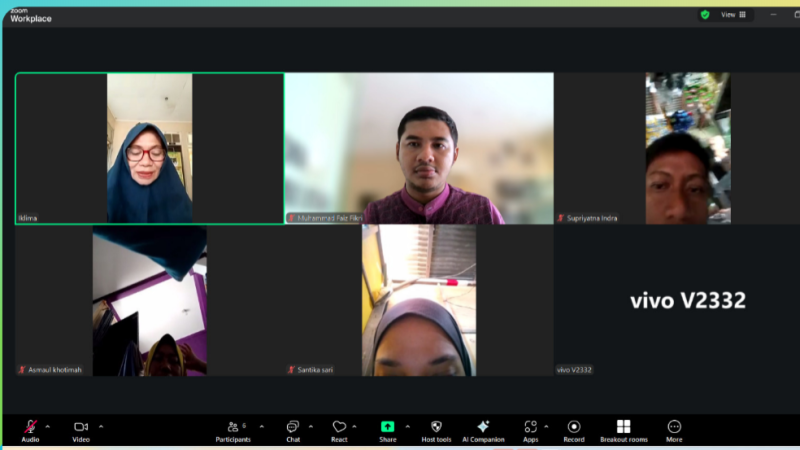Screen dimensions: 800x450
Task: Open the View layout menu
Action: [x=734, y=15]
